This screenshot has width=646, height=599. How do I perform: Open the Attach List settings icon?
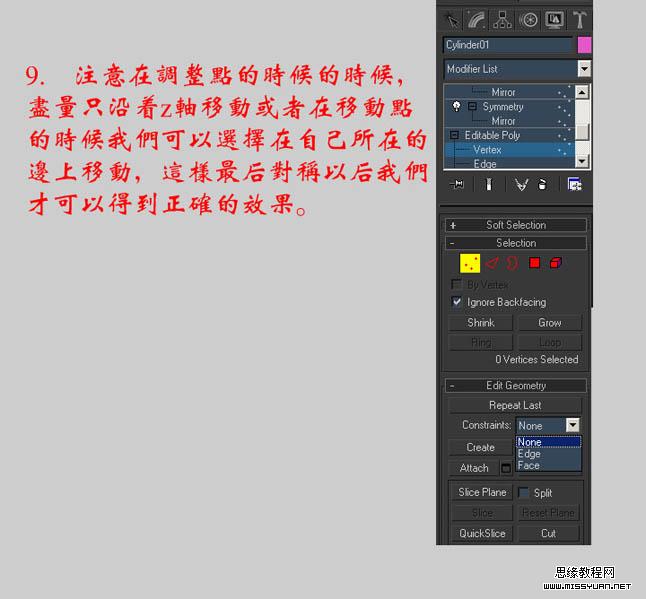coord(506,468)
